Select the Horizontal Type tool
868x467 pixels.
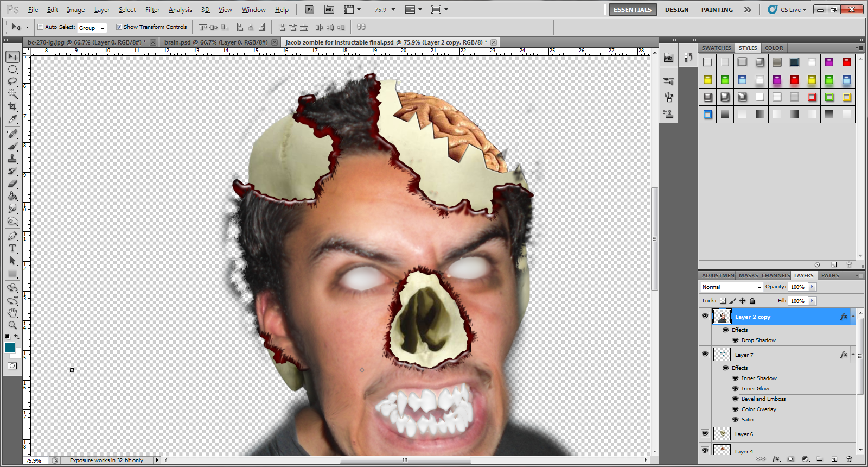(12, 248)
